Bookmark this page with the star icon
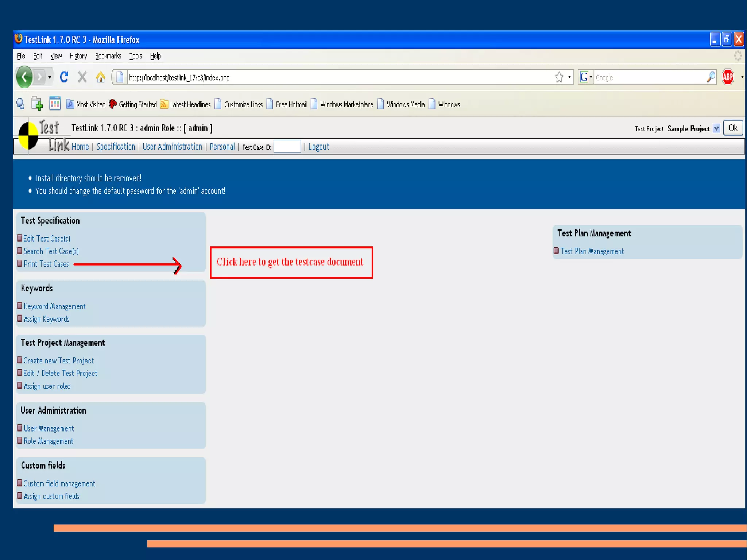This screenshot has height=560, width=747. 559,77
